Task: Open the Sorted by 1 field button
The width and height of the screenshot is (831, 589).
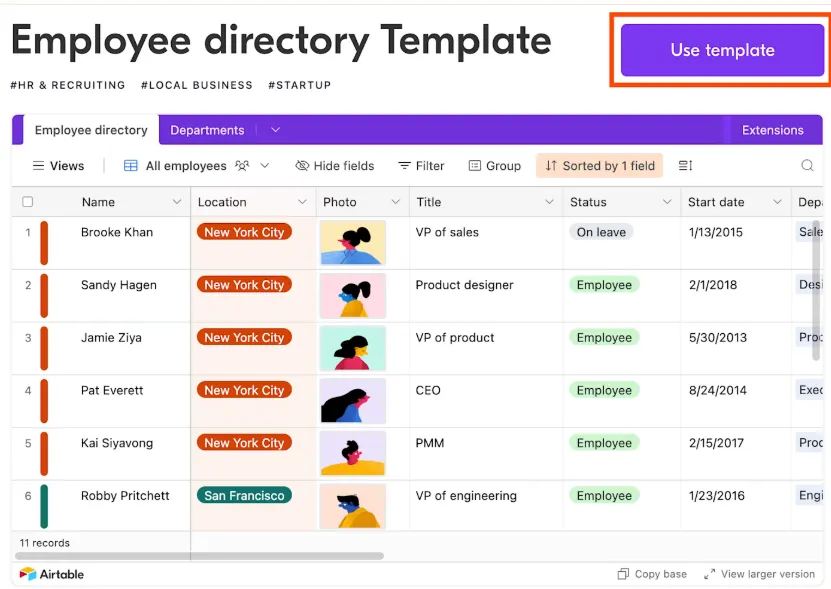Action: pyautogui.click(x=599, y=166)
